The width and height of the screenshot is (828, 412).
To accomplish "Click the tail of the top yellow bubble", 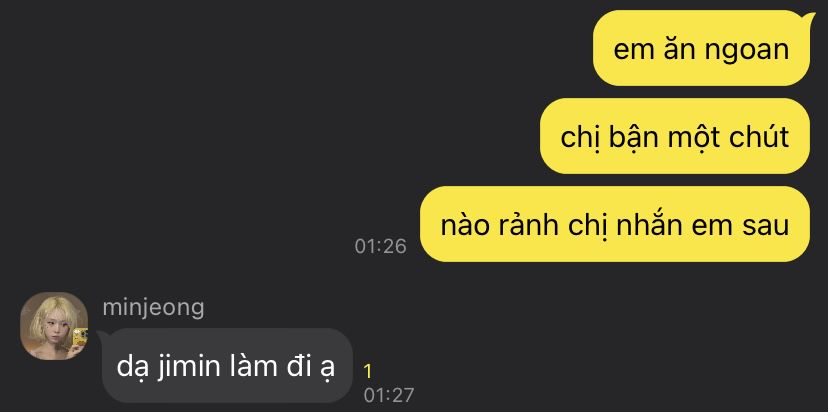I will pyautogui.click(x=812, y=17).
